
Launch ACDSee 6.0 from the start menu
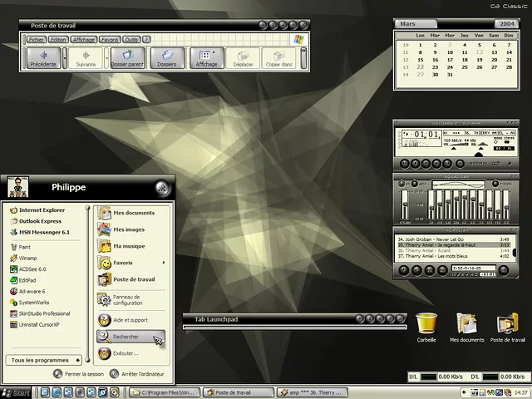pos(32,269)
